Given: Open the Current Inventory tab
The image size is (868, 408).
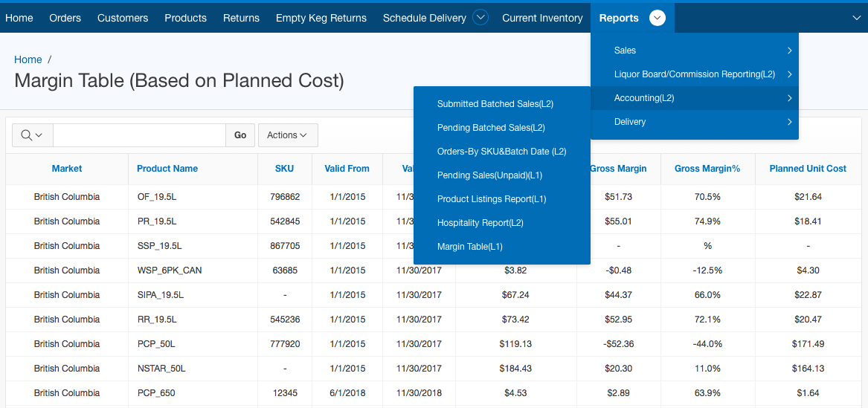Looking at the screenshot, I should pyautogui.click(x=542, y=18).
